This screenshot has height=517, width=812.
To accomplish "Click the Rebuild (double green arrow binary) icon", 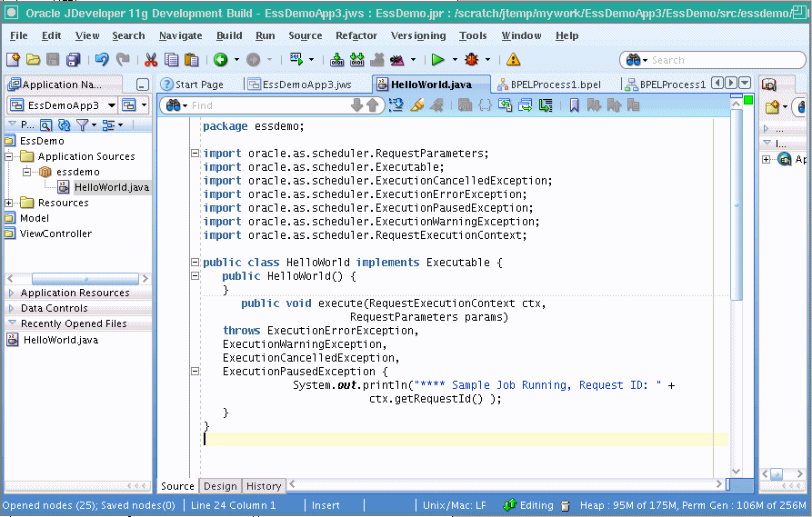I will [x=356, y=60].
